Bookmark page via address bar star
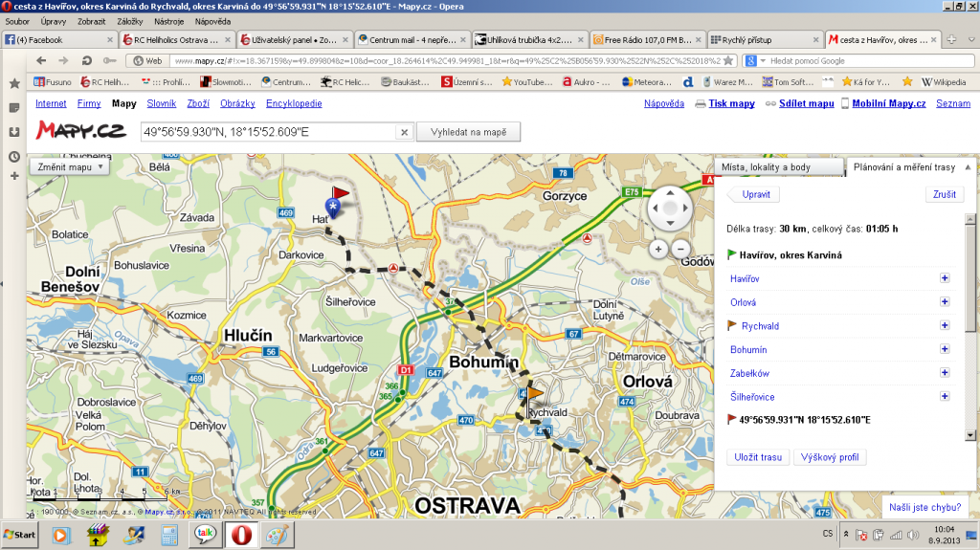 coord(728,60)
